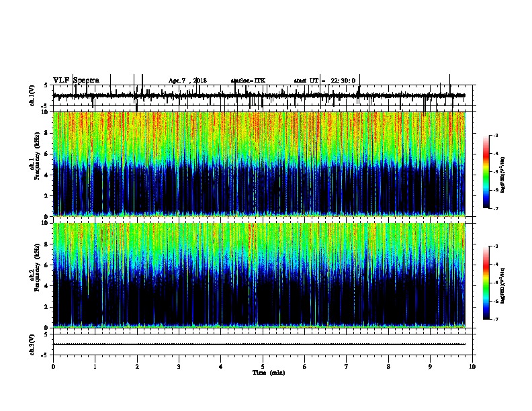Viewport: 532px width, 411px height.
Task: Click time axis tick label "2"
Action: 137,367
